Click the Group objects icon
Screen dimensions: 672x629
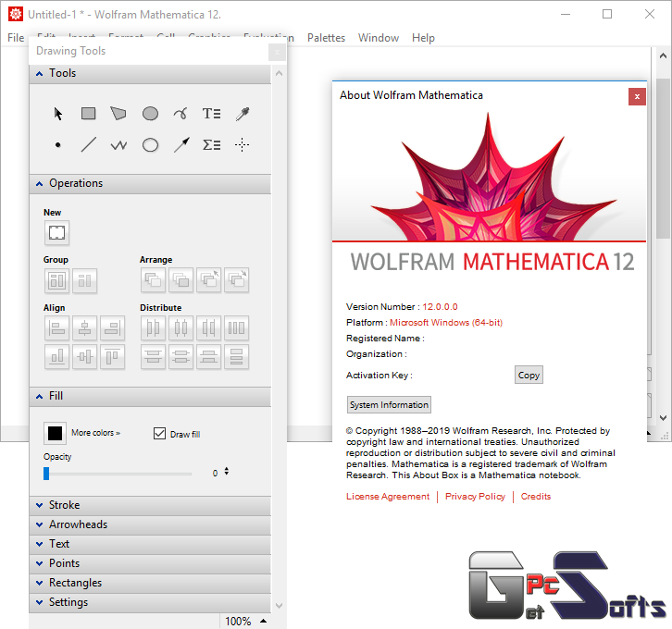point(56,281)
